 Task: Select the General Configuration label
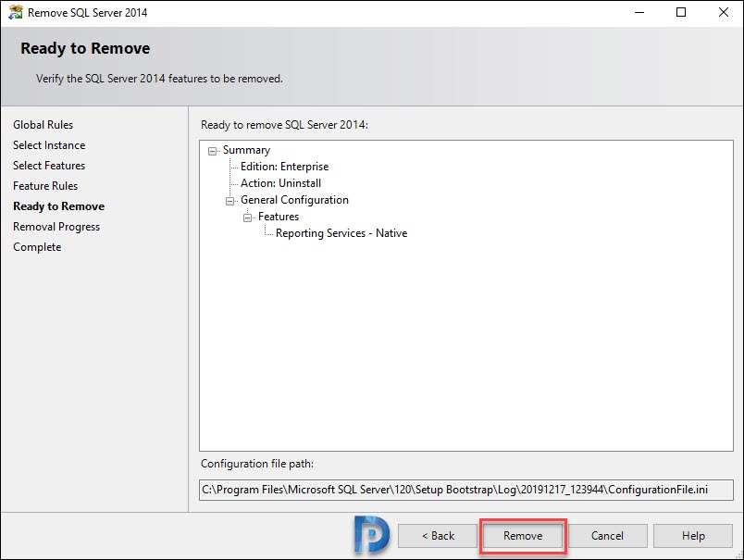point(294,200)
